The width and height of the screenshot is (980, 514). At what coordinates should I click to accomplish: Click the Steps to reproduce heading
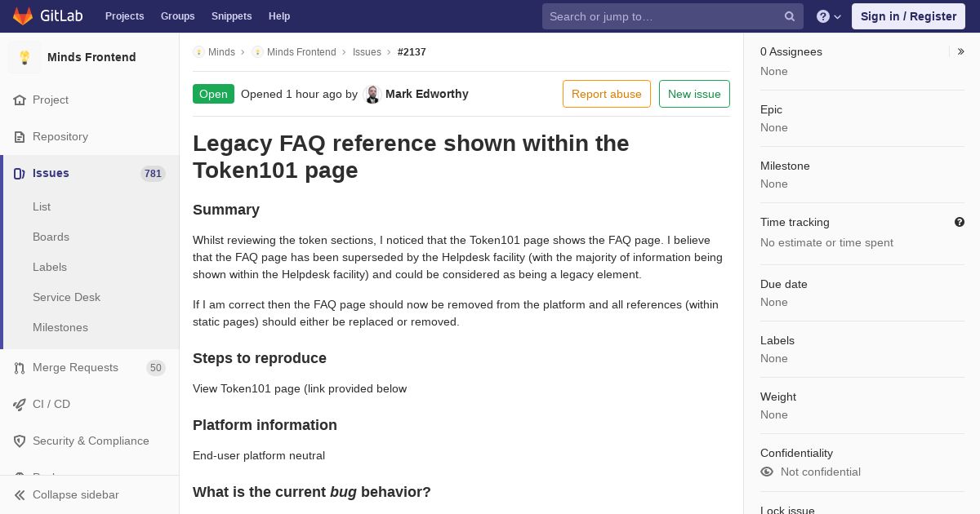tap(260, 358)
